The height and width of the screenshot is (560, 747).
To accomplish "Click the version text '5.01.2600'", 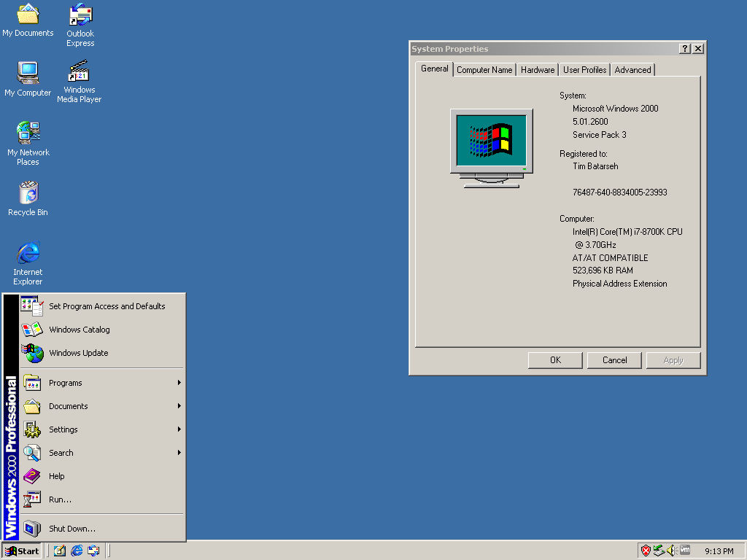I will coord(590,122).
